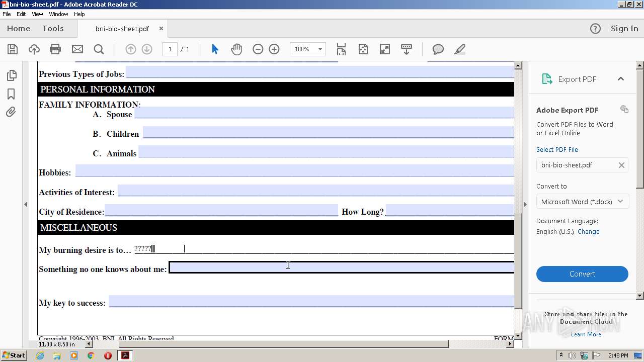
Task: Select the bni-bio-sheet.pdf document tab
Action: 122,29
